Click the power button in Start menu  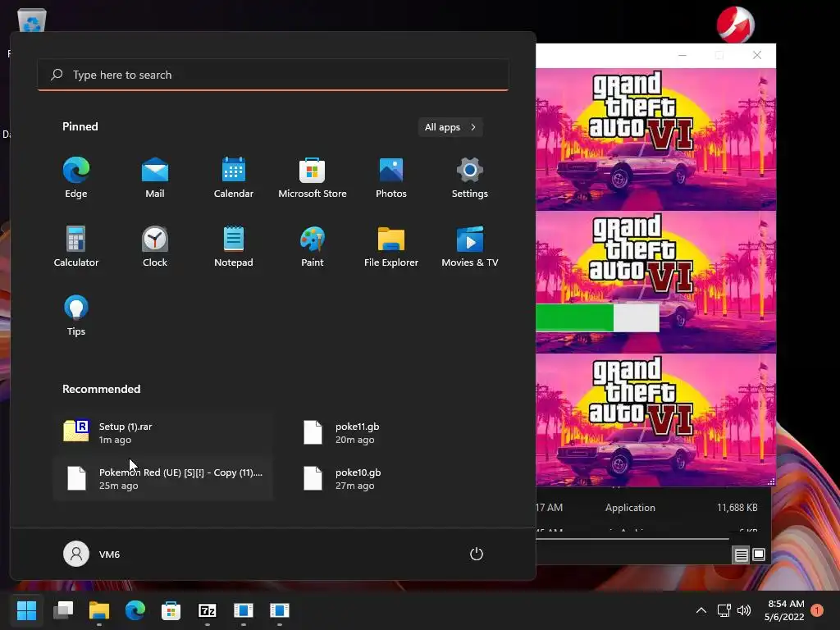[x=477, y=554]
